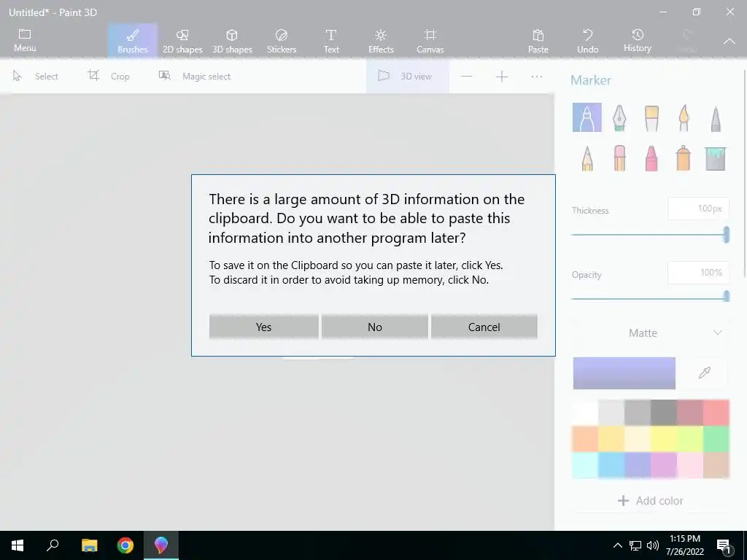
Task: Open the Text tool tab
Action: (331, 41)
